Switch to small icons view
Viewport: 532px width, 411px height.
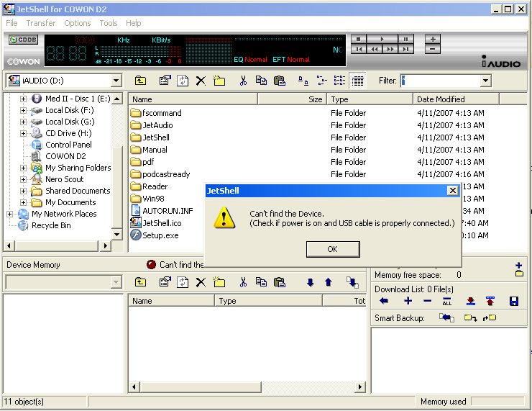coord(321,81)
